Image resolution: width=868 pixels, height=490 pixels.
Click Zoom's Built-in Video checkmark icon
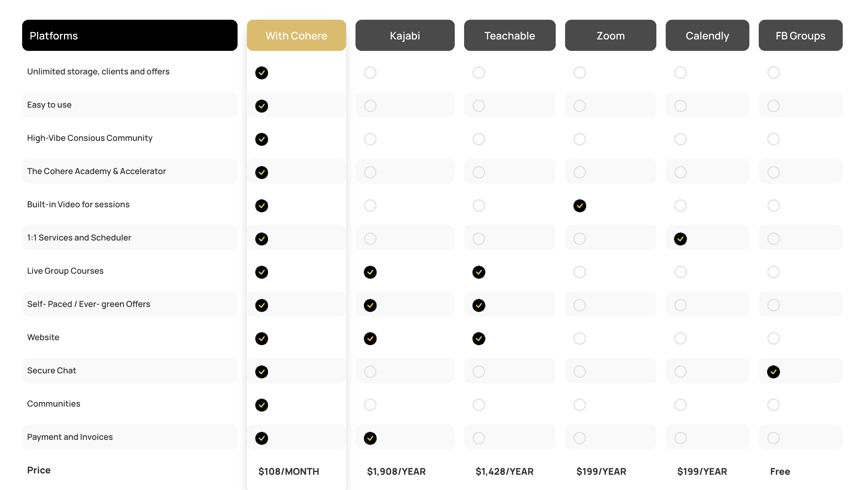[x=580, y=206]
